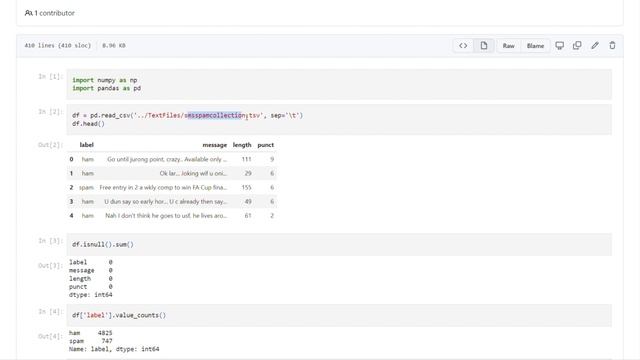Click the 'label' column header
The image size is (640, 360).
[x=87, y=145]
